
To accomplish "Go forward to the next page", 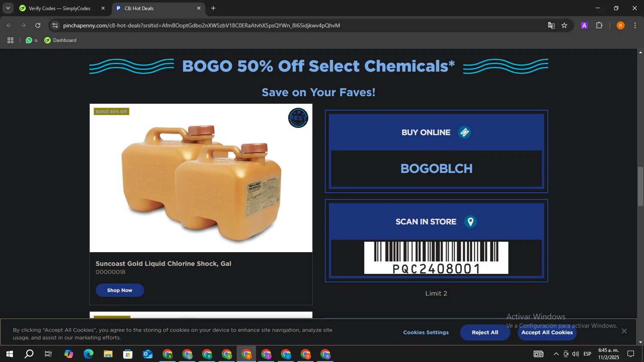I will 23,25.
